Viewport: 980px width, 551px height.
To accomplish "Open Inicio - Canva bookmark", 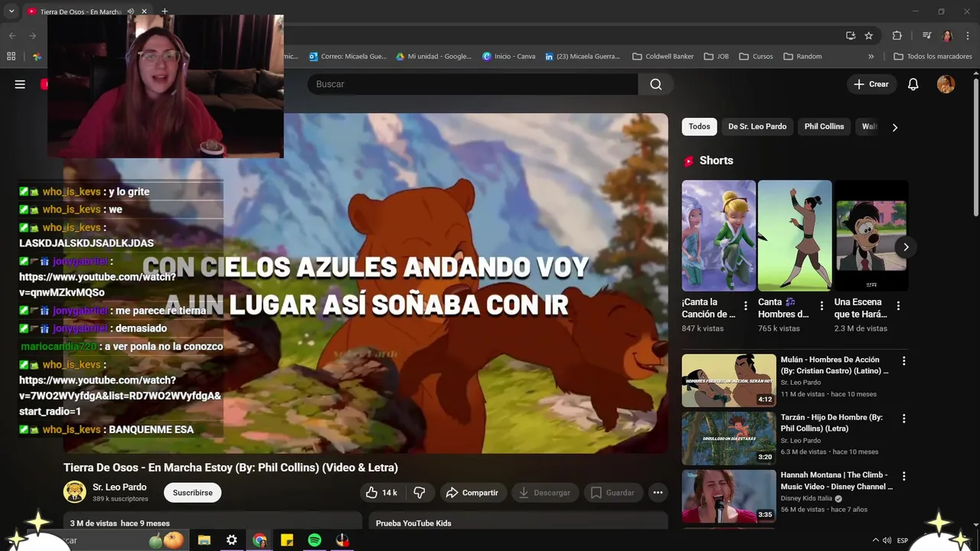I will (509, 57).
